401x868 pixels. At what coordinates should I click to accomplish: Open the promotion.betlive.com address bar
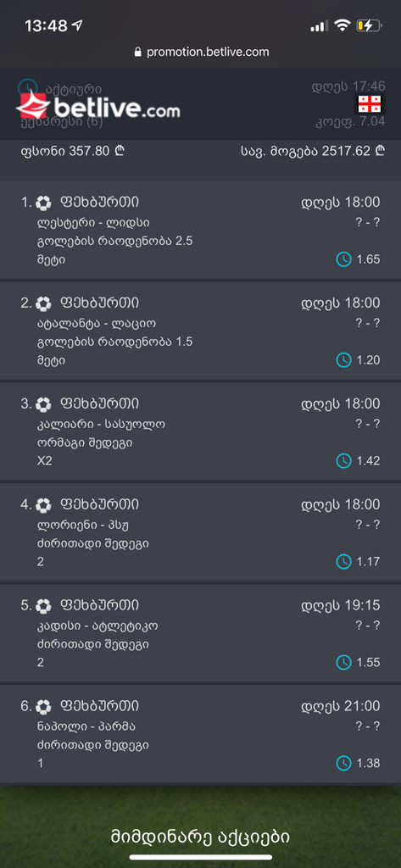click(x=201, y=52)
